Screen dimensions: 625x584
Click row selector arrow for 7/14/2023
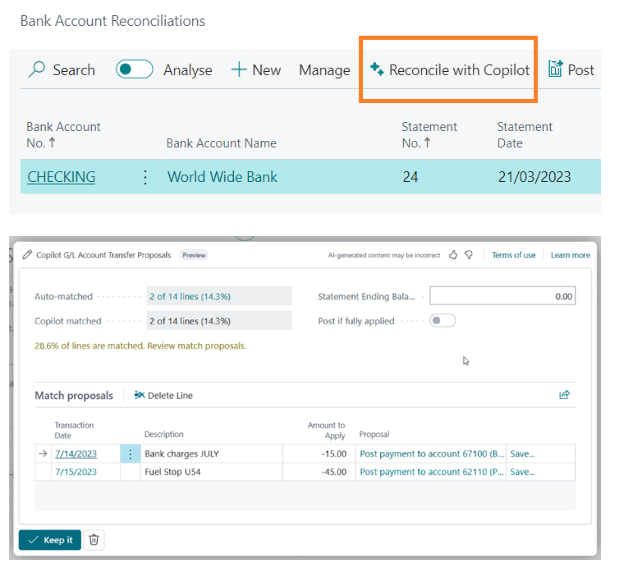click(43, 454)
